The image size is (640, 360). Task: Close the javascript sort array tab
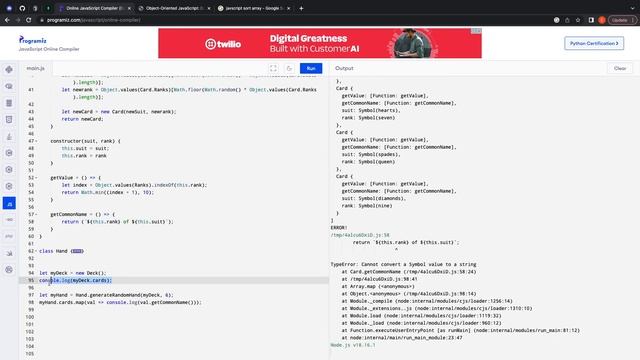click(x=288, y=8)
